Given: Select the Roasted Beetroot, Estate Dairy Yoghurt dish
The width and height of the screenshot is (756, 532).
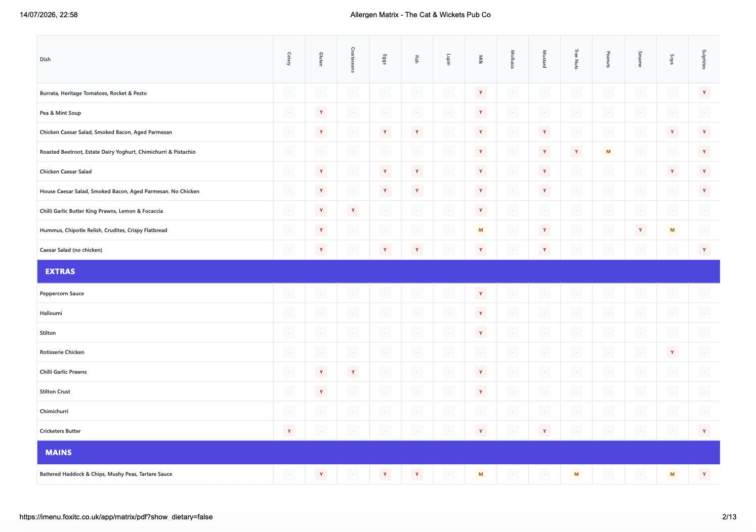Looking at the screenshot, I should pos(117,152).
